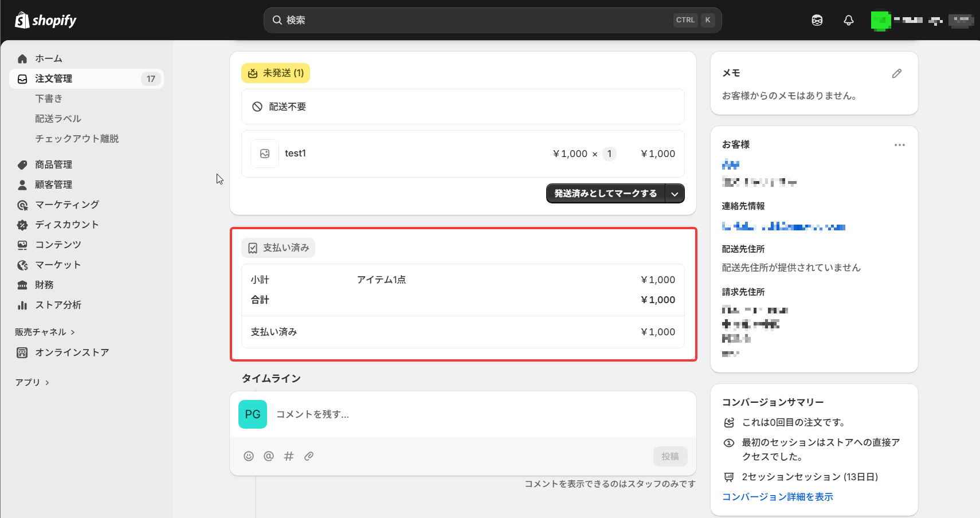Image resolution: width=980 pixels, height=518 pixels.
Task: Open the three-dot menu for お客様
Action: coord(900,145)
